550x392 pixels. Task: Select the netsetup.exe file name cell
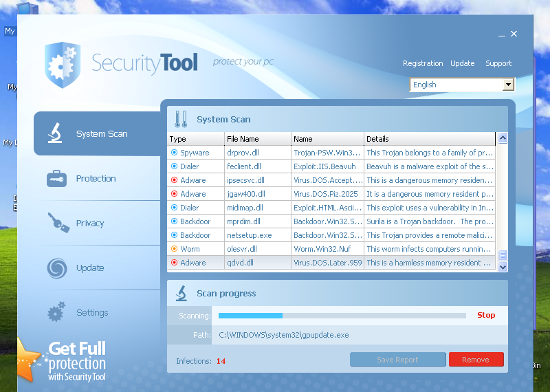pos(258,235)
